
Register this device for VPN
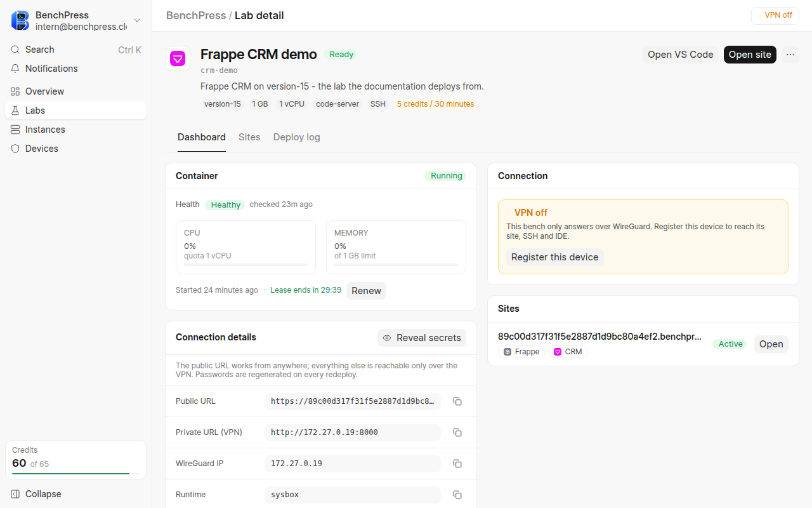pyautogui.click(x=555, y=257)
